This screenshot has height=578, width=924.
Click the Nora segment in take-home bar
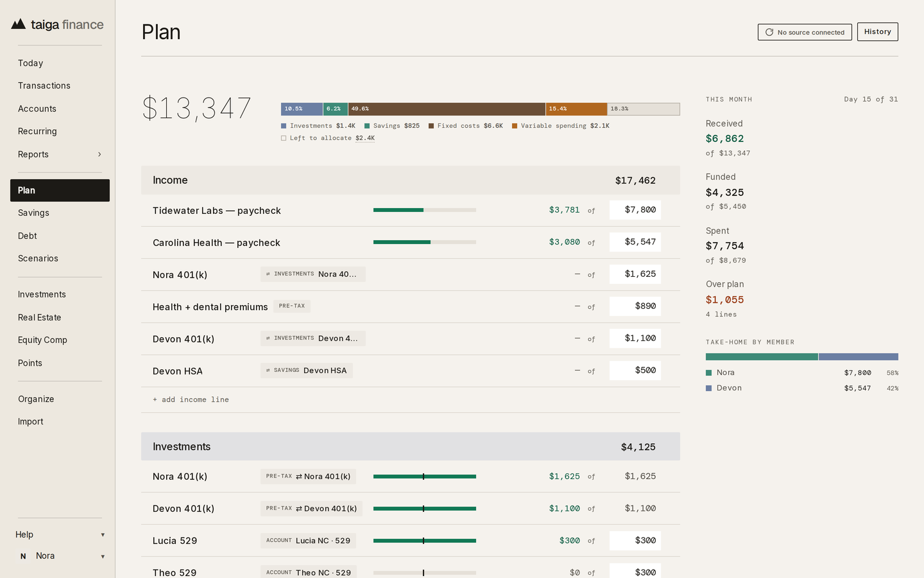click(762, 356)
